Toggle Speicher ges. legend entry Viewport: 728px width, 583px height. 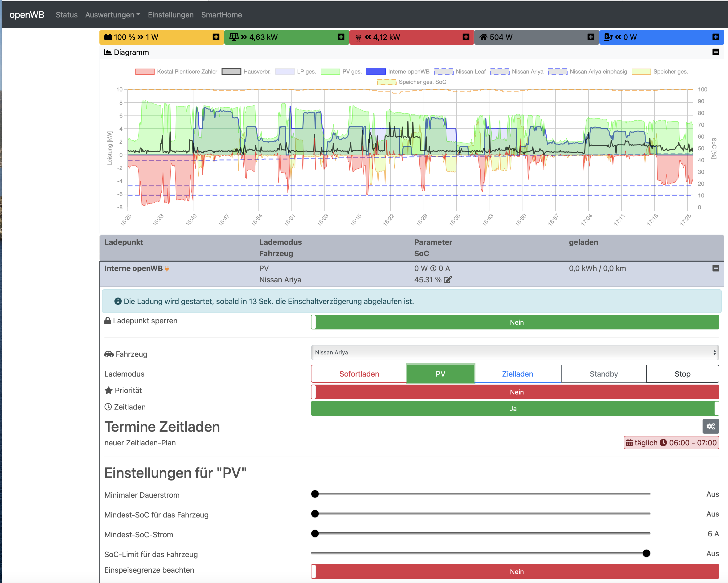coord(660,72)
